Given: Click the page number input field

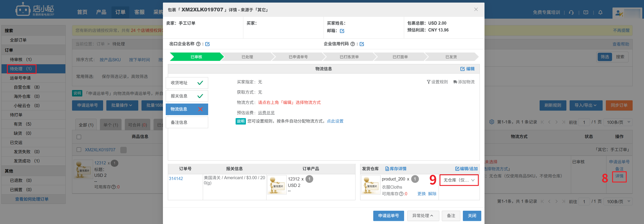Looking at the screenshot, I should pos(584,122).
